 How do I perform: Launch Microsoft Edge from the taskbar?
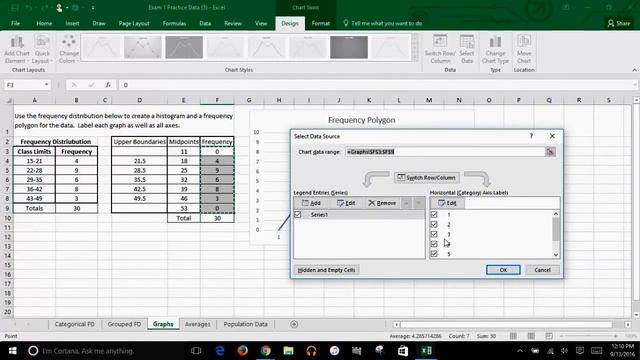pos(220,351)
